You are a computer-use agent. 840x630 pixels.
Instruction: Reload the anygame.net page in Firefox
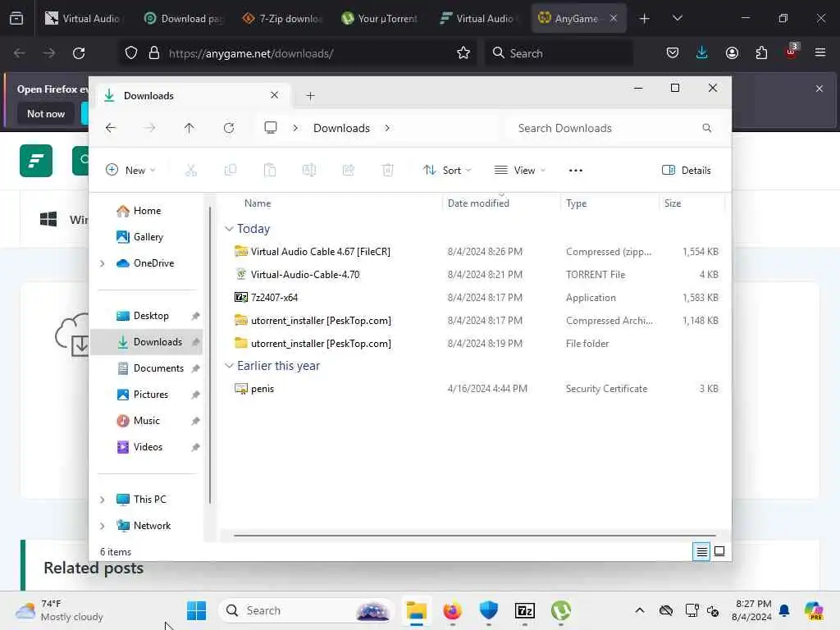click(x=79, y=53)
